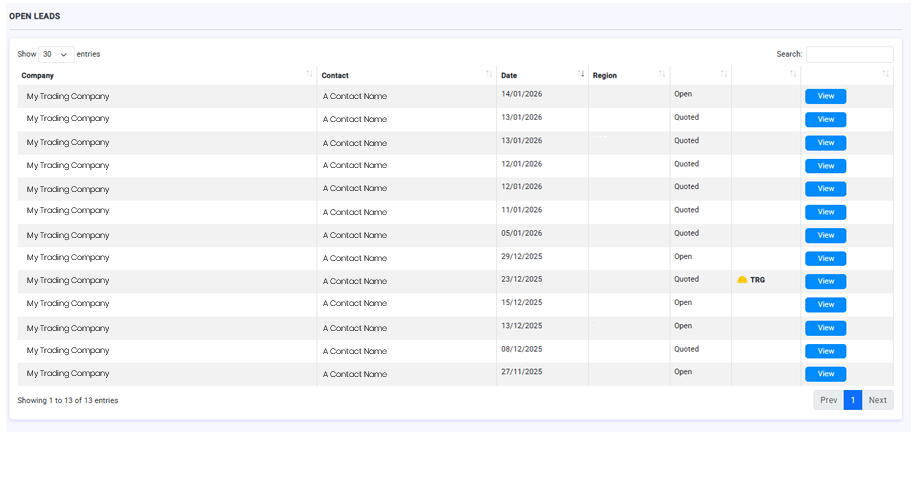Sort by the Open/Quoted status column arrows

(723, 75)
